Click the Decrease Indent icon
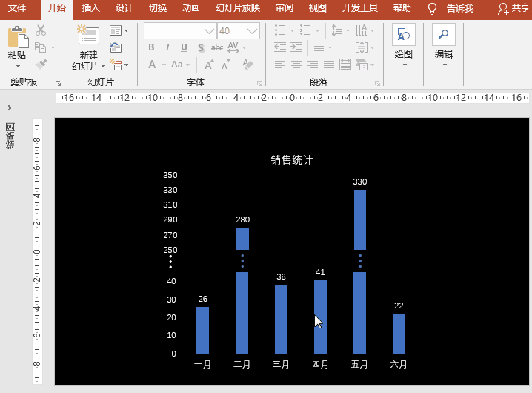Screen dimensions: 532x393 (280, 47)
